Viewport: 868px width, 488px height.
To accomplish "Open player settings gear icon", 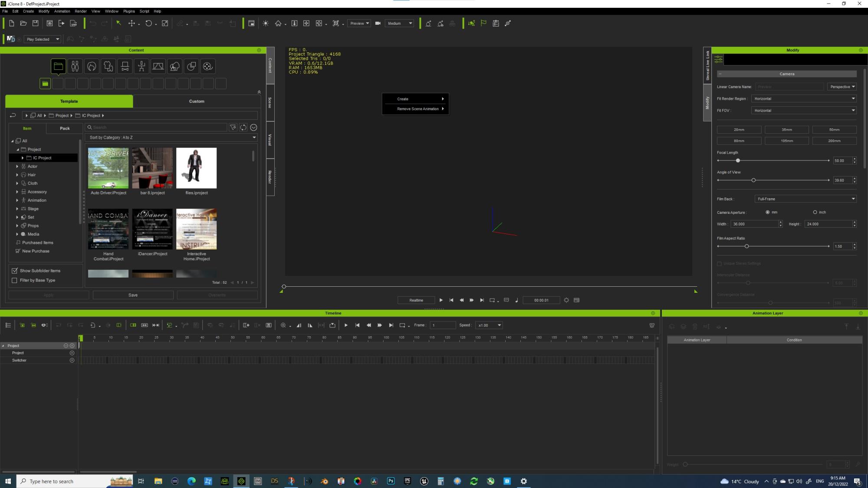I will (x=566, y=300).
